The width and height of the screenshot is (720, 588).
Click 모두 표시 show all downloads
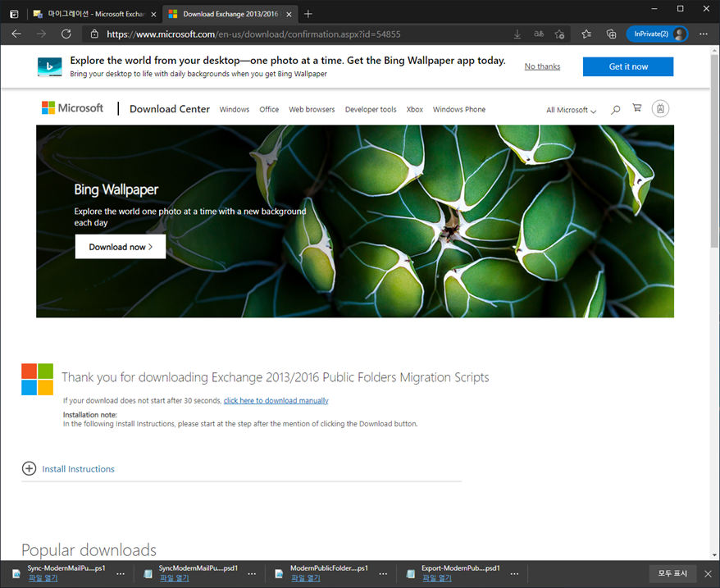click(x=672, y=573)
